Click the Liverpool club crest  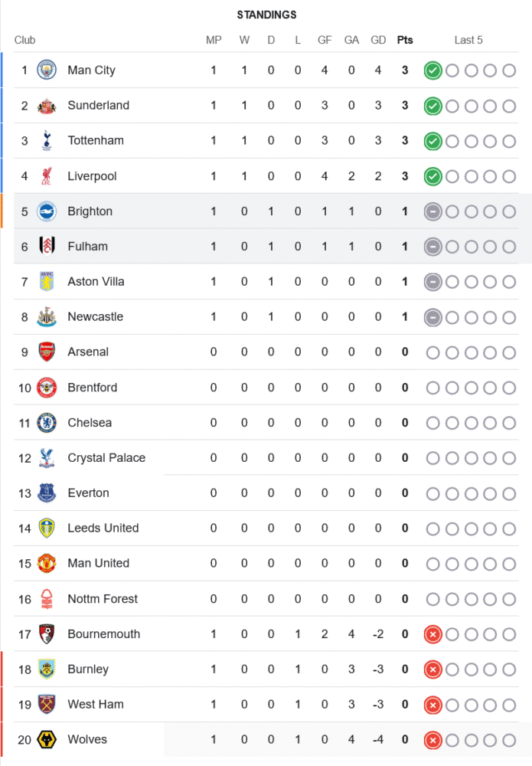pos(47,176)
